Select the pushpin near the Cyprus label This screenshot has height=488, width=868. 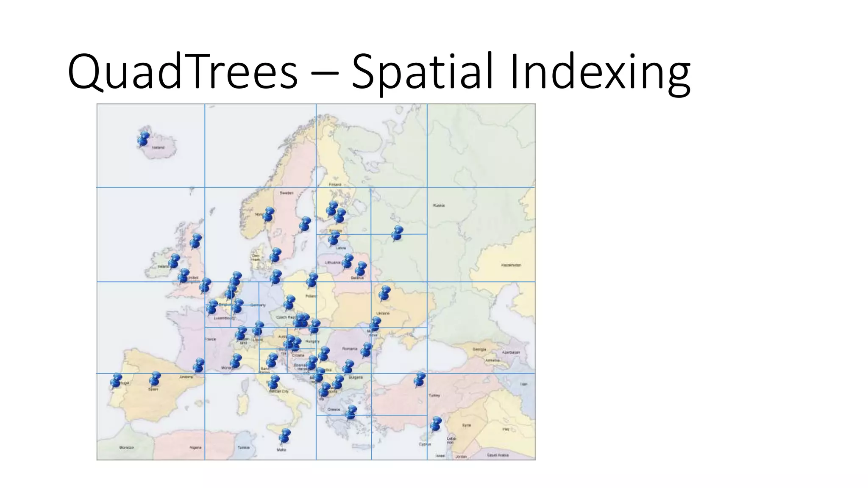436,424
